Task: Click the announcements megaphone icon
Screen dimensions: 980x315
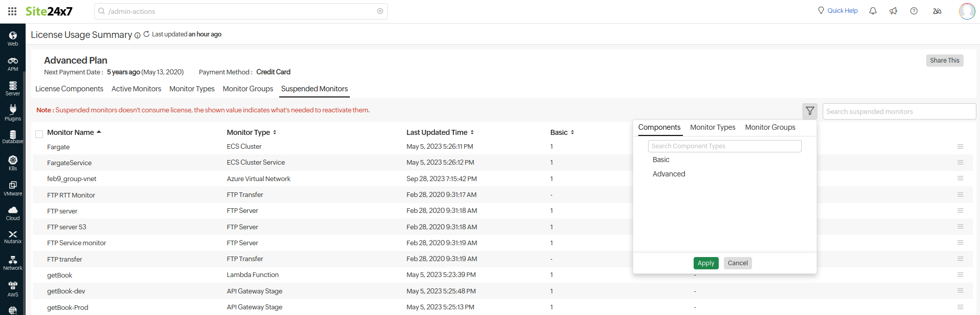Action: [893, 11]
